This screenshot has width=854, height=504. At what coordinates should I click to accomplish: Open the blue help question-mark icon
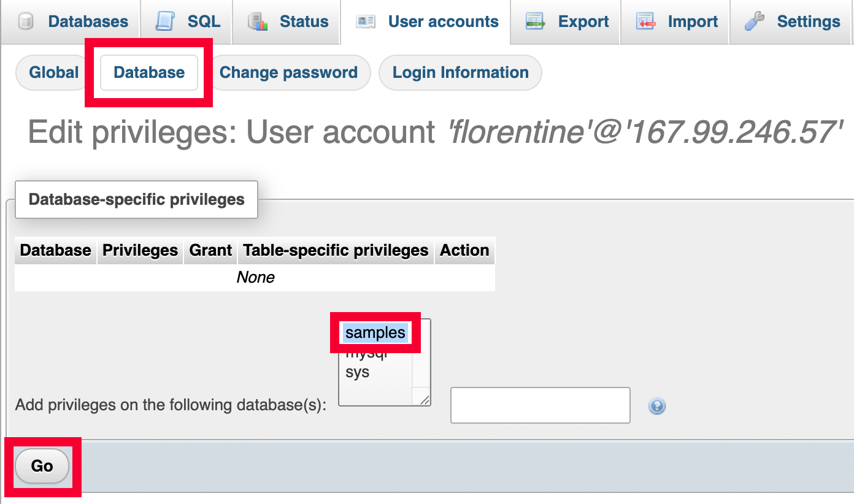(x=657, y=406)
